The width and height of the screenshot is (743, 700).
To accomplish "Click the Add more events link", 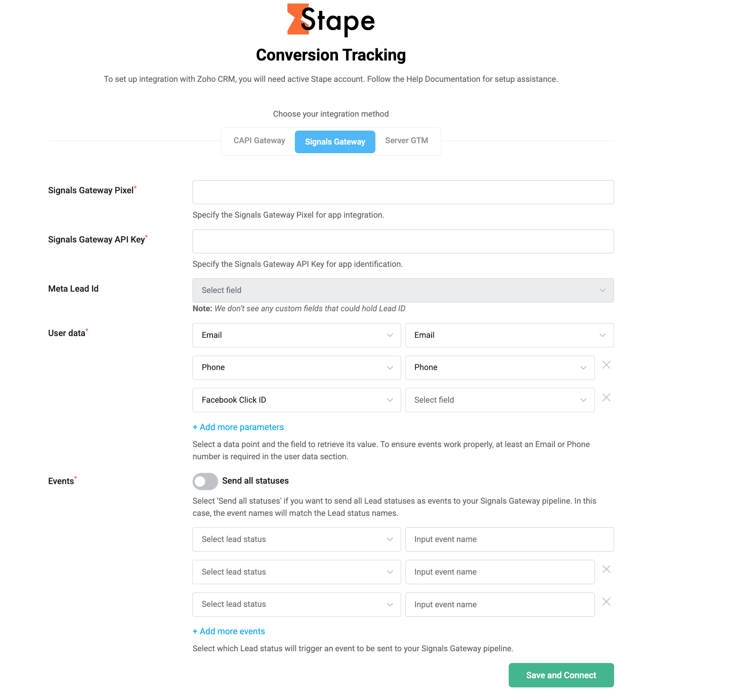I will (x=229, y=631).
